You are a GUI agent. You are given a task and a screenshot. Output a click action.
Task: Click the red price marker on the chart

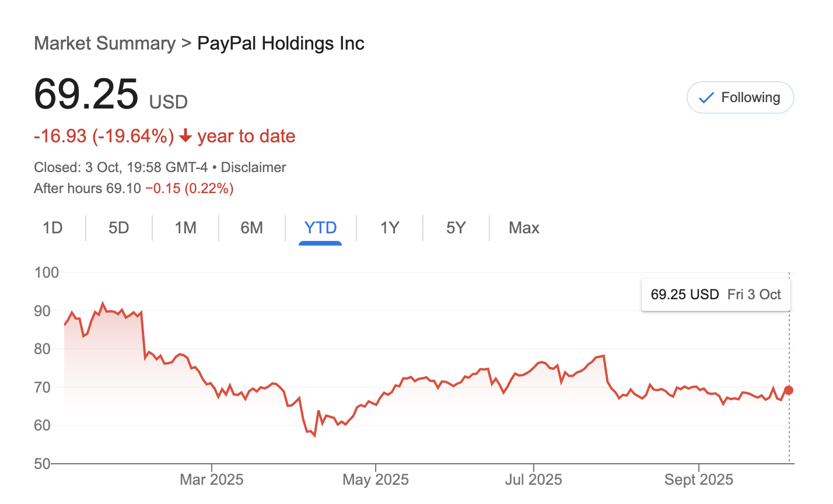[789, 389]
